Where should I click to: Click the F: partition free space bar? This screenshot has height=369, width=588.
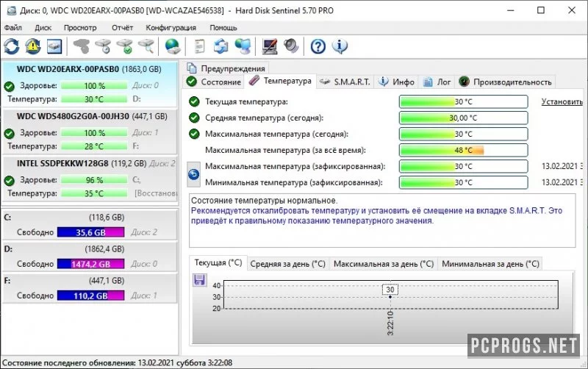click(x=90, y=296)
